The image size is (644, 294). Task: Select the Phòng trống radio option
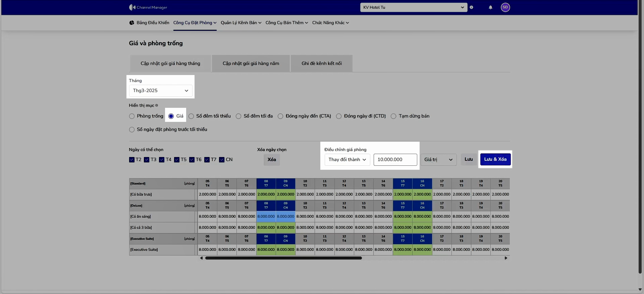pyautogui.click(x=132, y=116)
